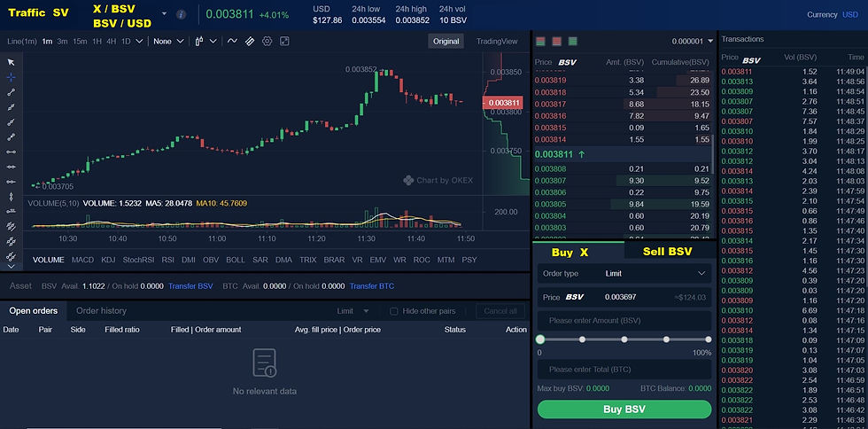868x429 pixels.
Task: Pick the 0.003817 sell order row
Action: [x=622, y=105]
